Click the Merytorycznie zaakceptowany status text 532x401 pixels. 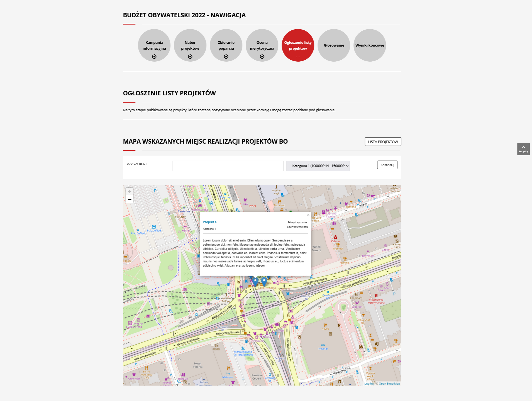tap(297, 224)
